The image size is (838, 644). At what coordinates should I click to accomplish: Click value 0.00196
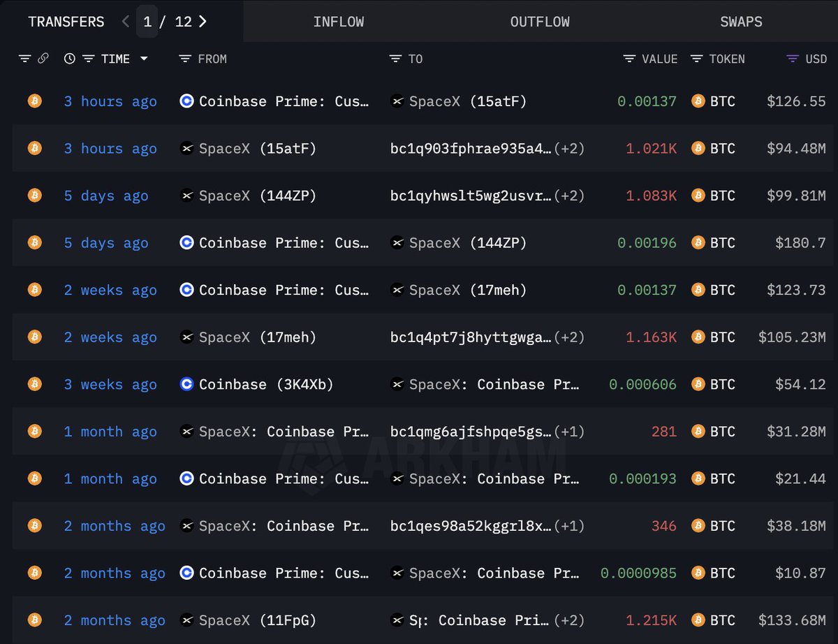(647, 242)
